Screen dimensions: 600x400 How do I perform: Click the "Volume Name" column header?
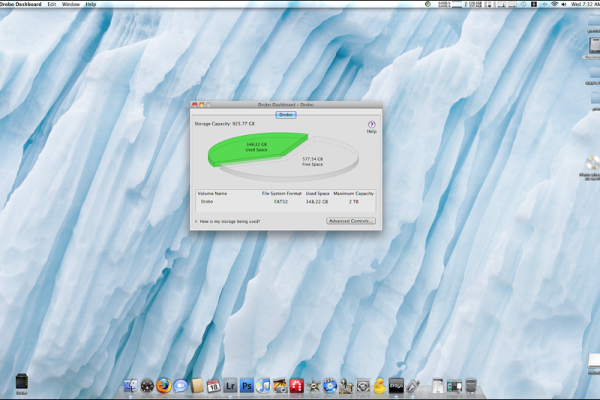212,193
